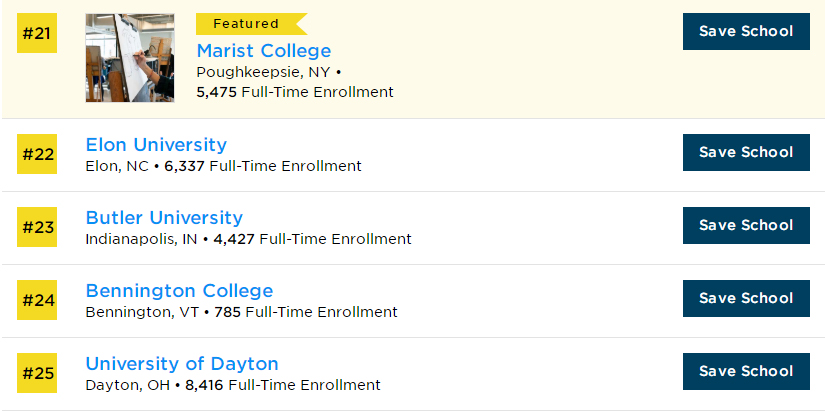The width and height of the screenshot is (827, 413).
Task: Click the #21 rank badge
Action: (38, 33)
